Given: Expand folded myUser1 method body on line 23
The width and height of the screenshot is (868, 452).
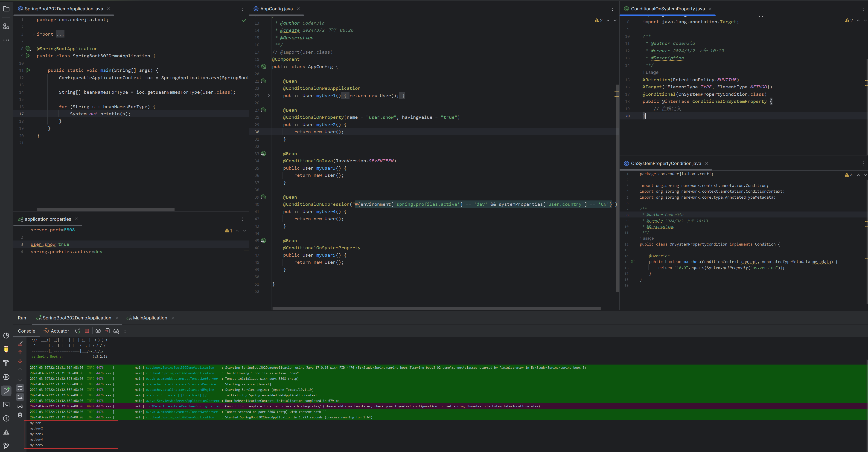Looking at the screenshot, I should [268, 96].
